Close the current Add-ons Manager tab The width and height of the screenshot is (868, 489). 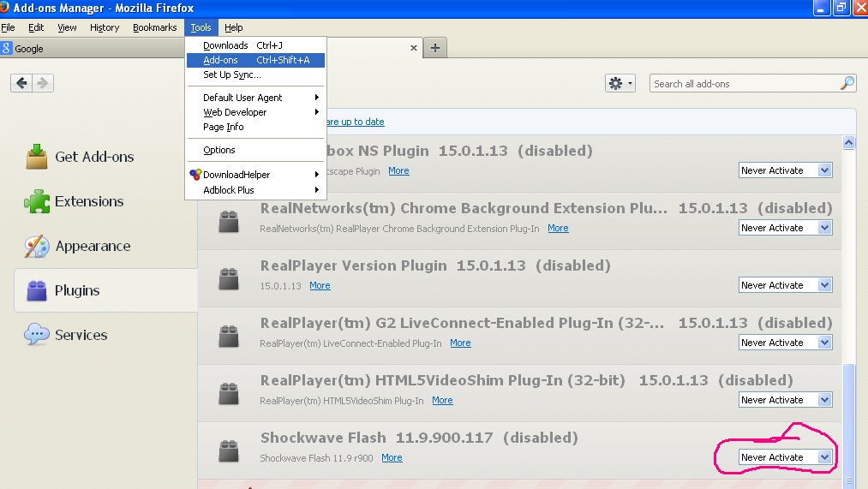click(x=414, y=48)
